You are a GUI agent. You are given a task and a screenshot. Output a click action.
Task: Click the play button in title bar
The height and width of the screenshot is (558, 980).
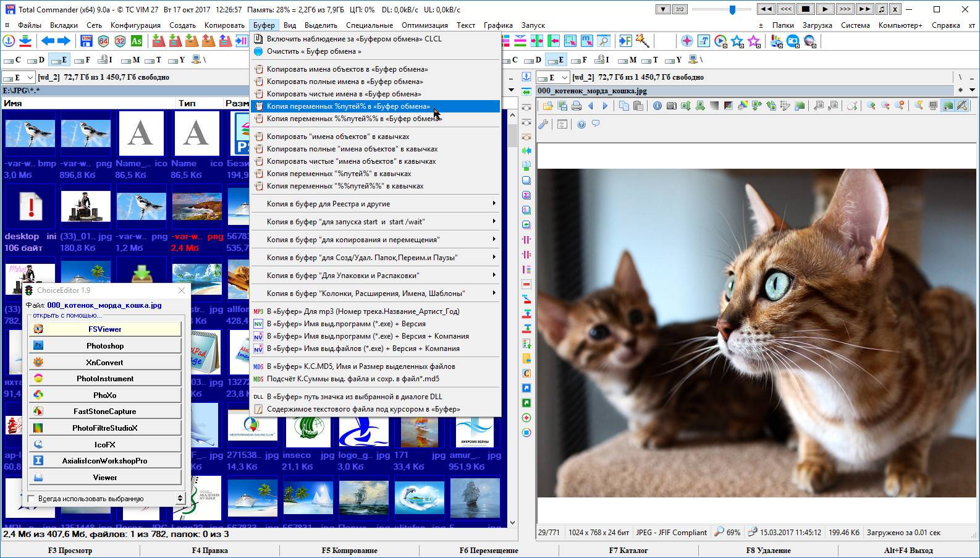[825, 9]
